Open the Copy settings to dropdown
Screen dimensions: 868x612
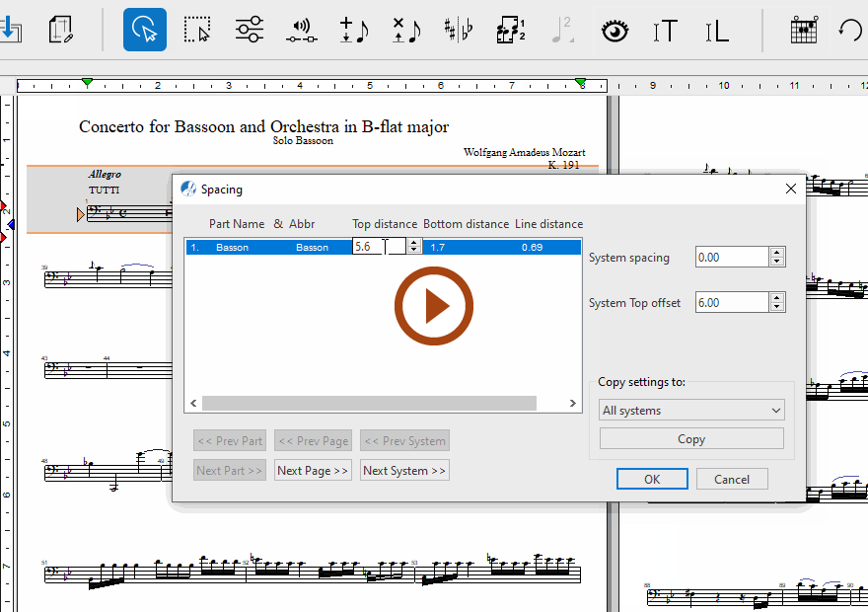click(x=691, y=411)
